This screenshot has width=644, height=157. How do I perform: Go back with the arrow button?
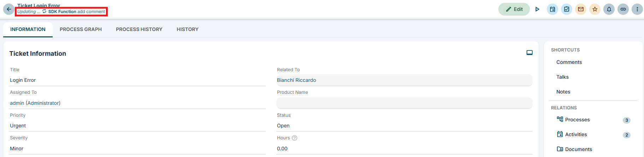(9, 9)
